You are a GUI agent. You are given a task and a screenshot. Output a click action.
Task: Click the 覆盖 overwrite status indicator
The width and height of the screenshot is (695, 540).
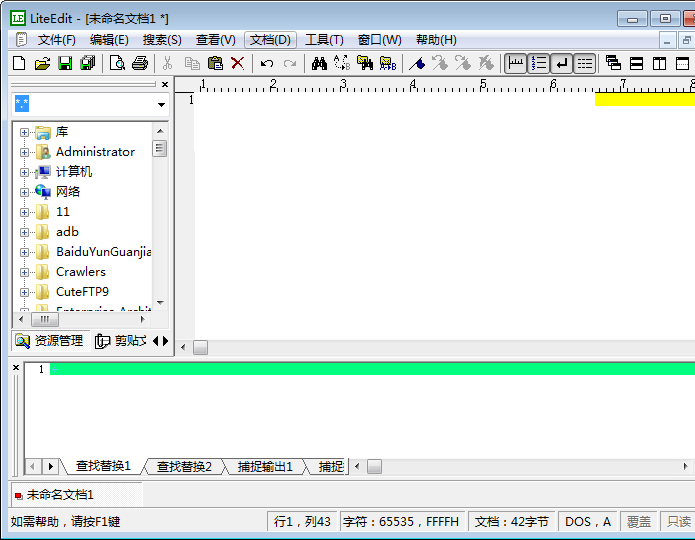638,521
